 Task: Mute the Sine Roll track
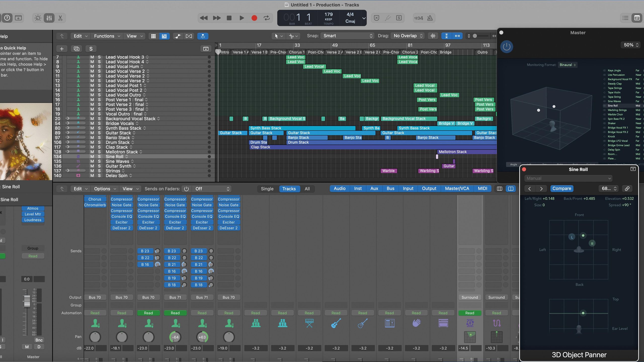tap(92, 157)
